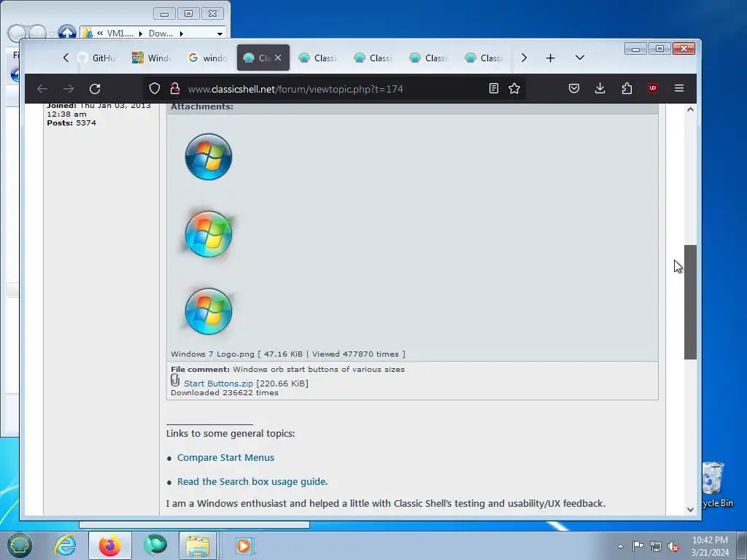Launch Internet Explorer from taskbar
This screenshot has width=747, height=560.
tap(65, 545)
